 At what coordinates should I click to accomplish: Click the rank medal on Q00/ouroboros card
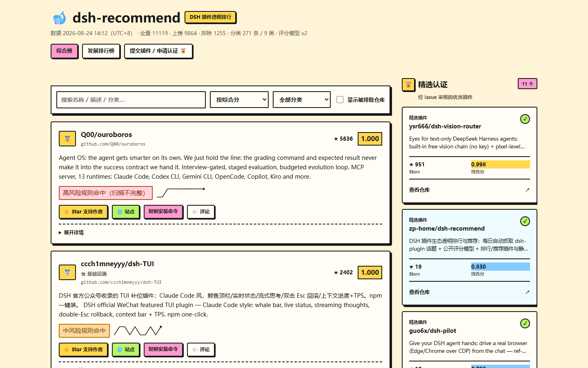(67, 139)
